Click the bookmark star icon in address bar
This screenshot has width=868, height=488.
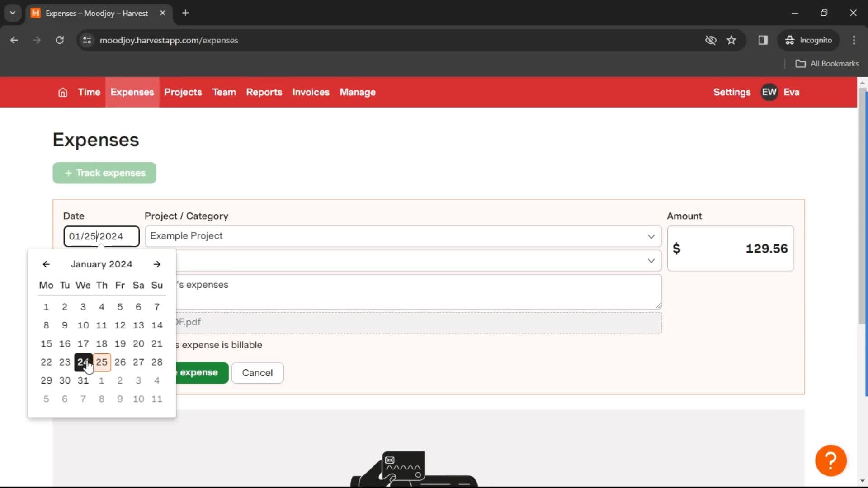pos(731,40)
